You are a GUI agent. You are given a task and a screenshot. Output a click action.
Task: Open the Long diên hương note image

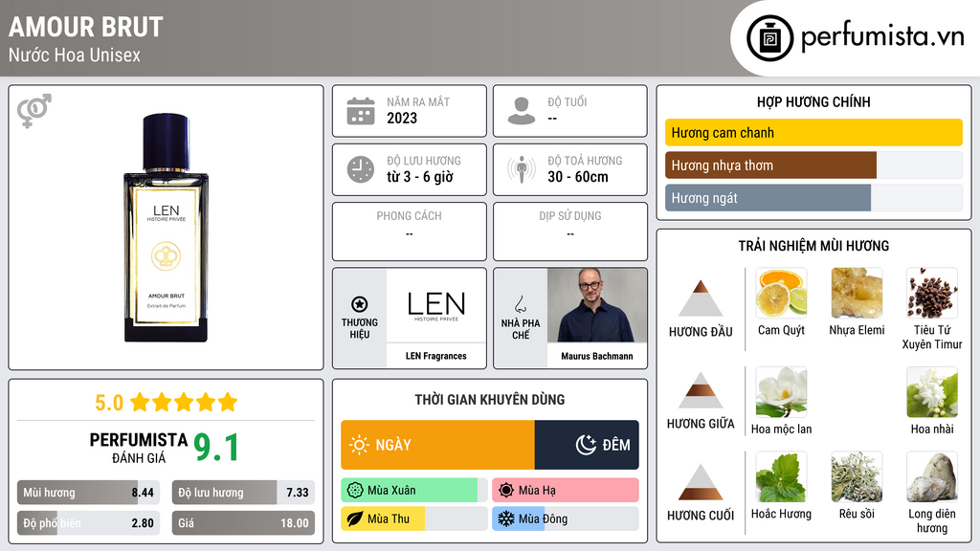[x=932, y=476]
